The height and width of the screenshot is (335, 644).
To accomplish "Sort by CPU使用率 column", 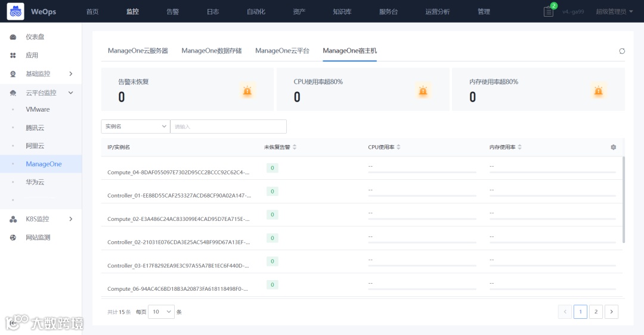I will pyautogui.click(x=398, y=147).
